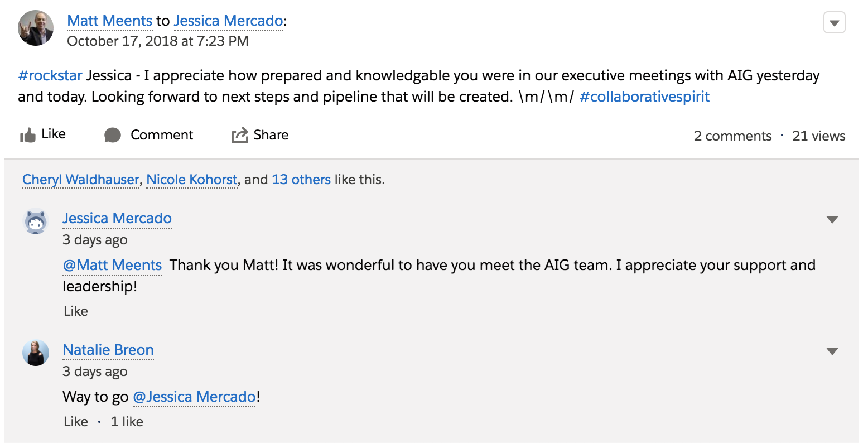Click the thumbs-up Like icon on the post
The width and height of the screenshot is (868, 443).
(28, 135)
